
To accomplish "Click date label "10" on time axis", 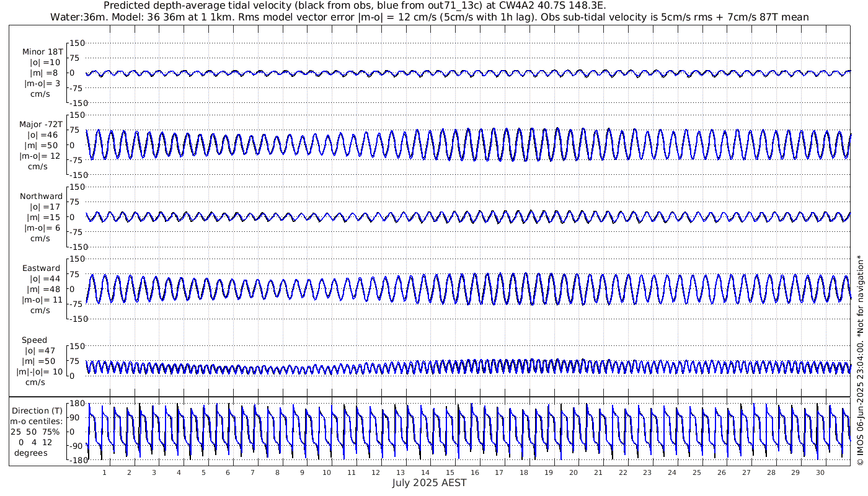I will 327,472.
